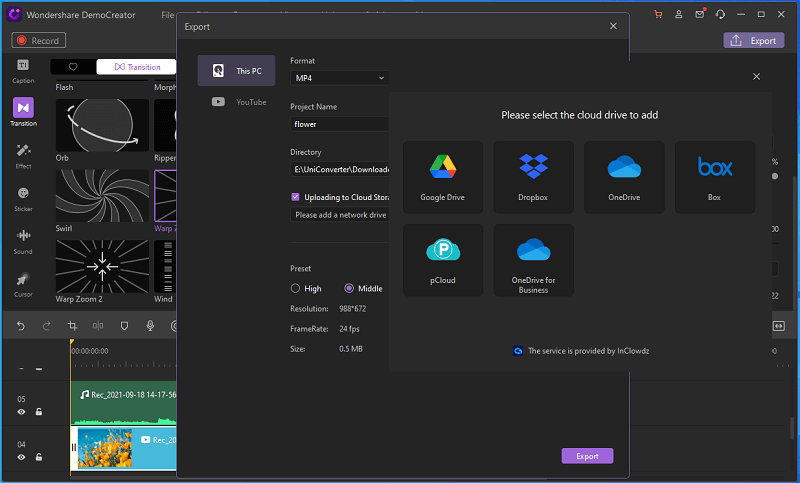Click the FrameRate value 24 fps

click(349, 329)
